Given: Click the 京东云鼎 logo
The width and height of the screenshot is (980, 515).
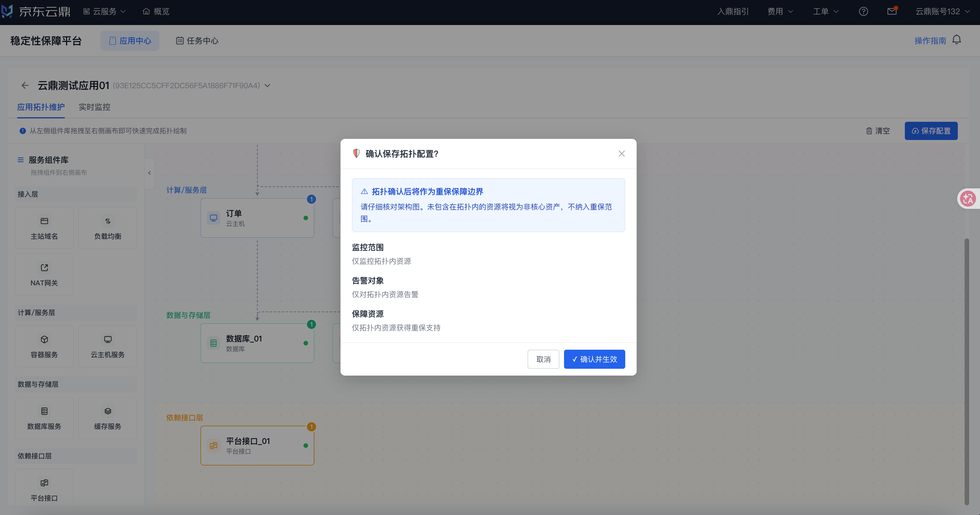Looking at the screenshot, I should 36,11.
